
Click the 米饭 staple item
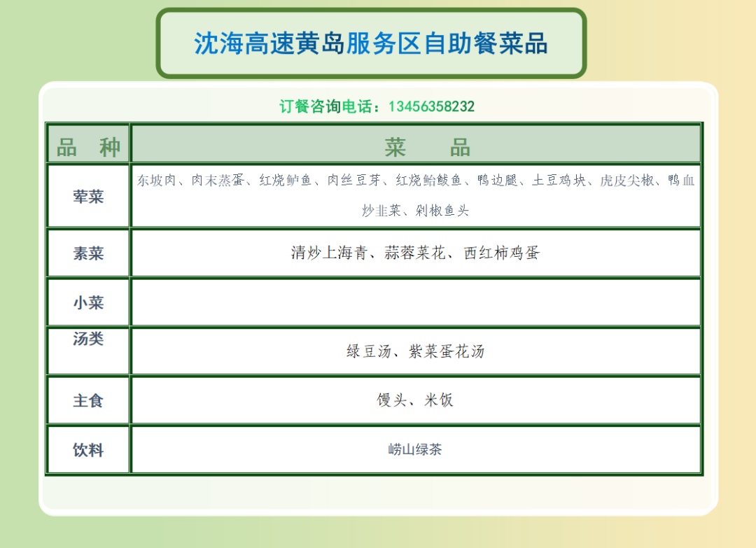pos(439,400)
